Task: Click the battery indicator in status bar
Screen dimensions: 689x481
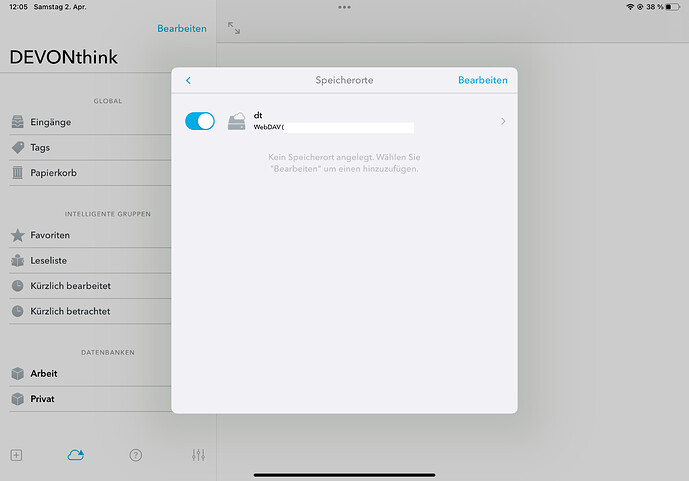Action: point(673,7)
